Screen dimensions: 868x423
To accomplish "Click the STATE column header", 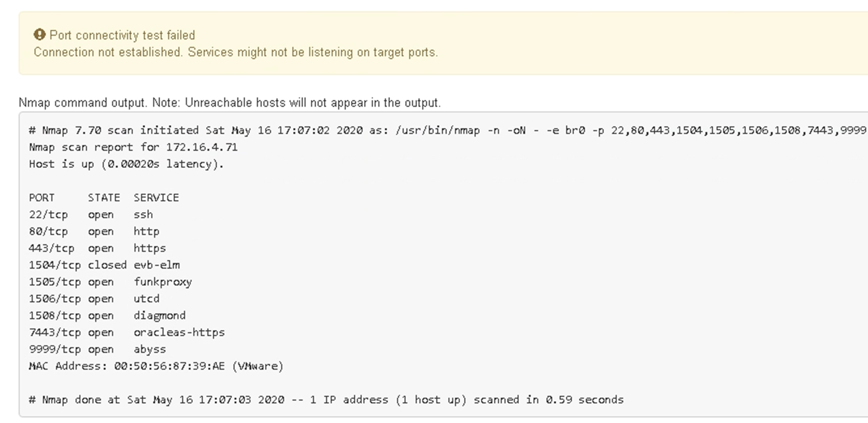I will point(104,198).
